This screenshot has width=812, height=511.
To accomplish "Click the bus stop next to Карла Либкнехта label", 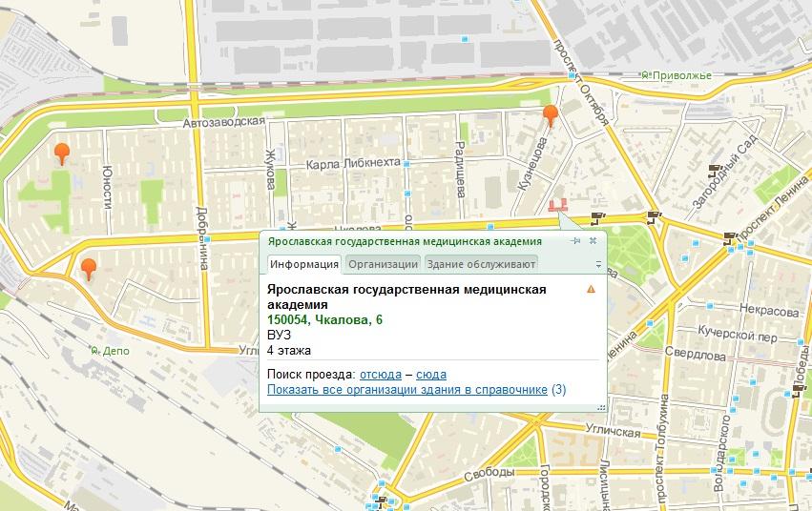I will coord(406,164).
